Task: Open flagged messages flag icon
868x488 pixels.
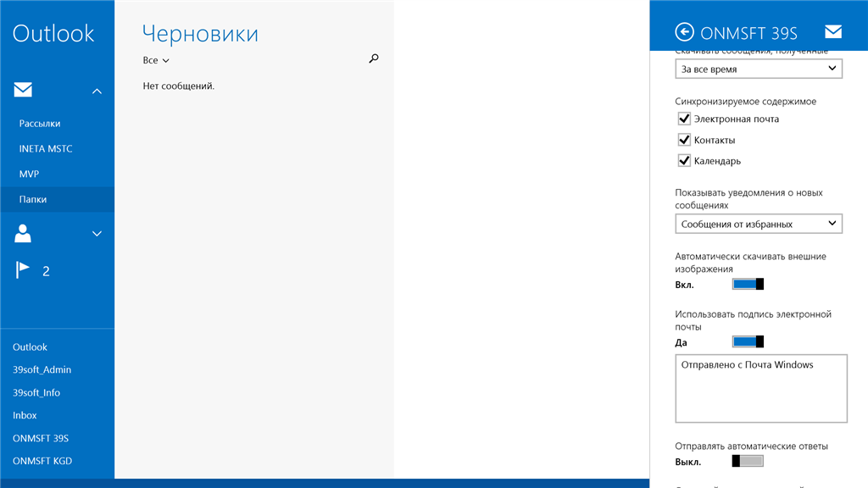Action: (x=23, y=270)
